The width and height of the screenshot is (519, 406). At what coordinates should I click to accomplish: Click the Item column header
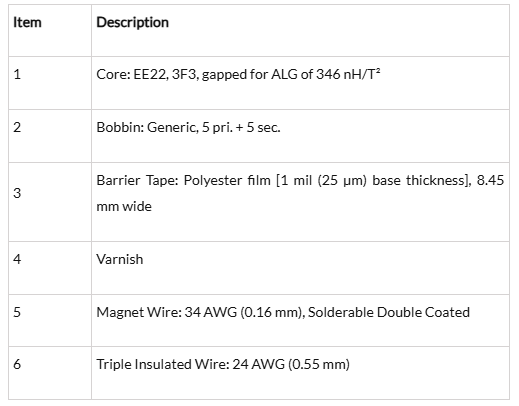point(27,22)
